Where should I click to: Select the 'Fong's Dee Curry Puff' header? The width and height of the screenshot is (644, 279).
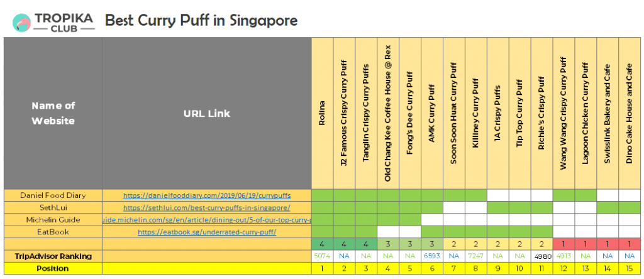[410, 113]
